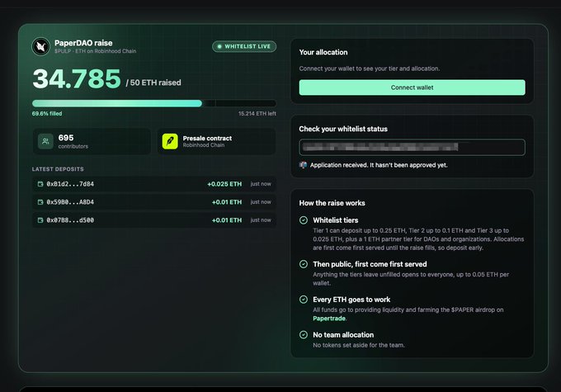Open the Papertrade link
Viewport: 561px width, 392px height.
(329, 319)
